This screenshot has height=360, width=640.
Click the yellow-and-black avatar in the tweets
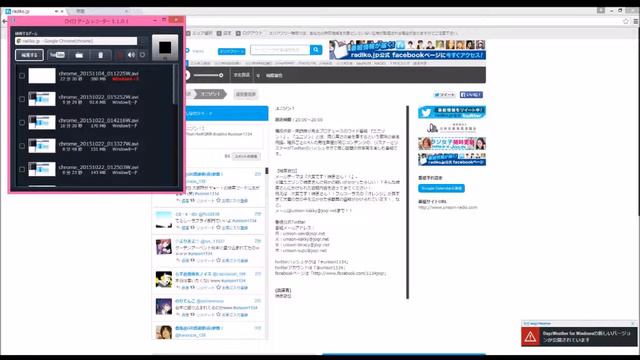pyautogui.click(x=164, y=279)
